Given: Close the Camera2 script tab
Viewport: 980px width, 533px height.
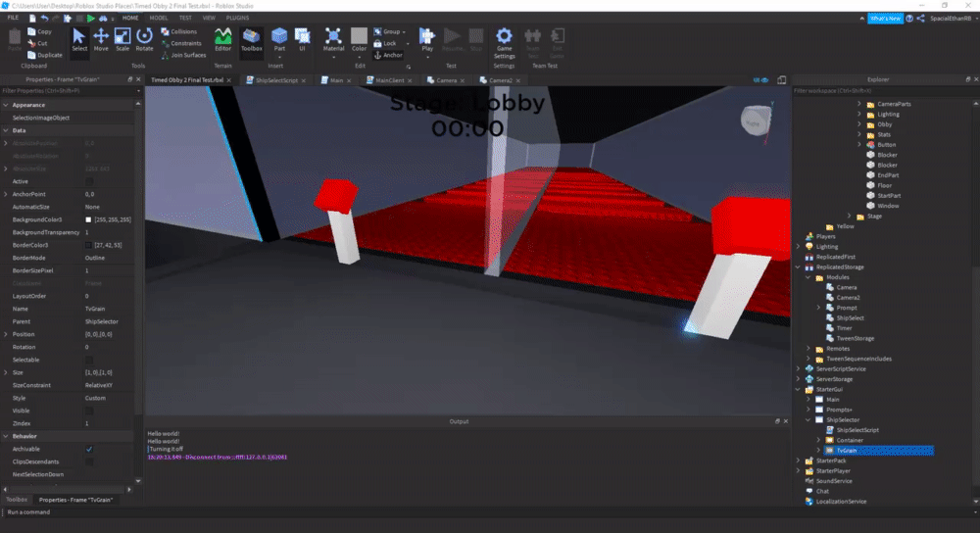Looking at the screenshot, I should click(518, 80).
